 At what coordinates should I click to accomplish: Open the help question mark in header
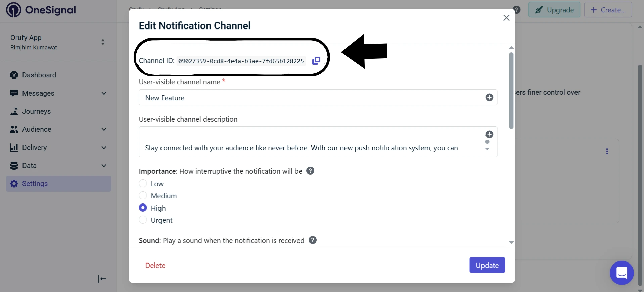coord(517,10)
